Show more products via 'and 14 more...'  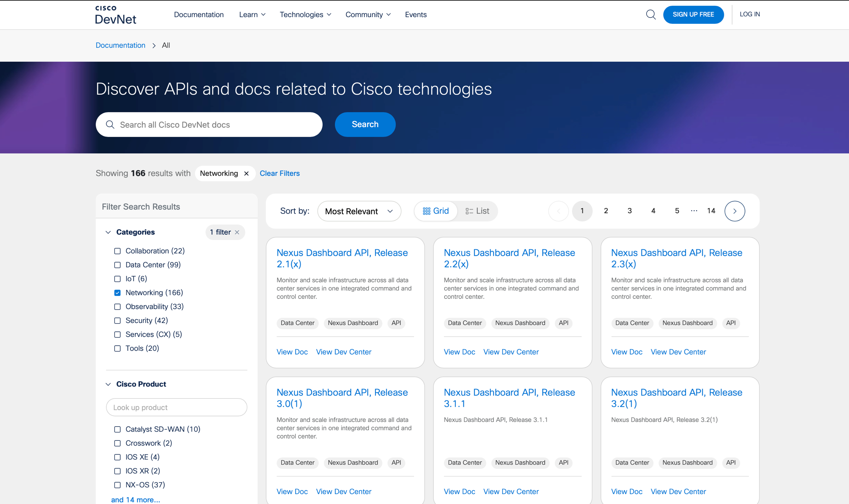[x=136, y=500]
